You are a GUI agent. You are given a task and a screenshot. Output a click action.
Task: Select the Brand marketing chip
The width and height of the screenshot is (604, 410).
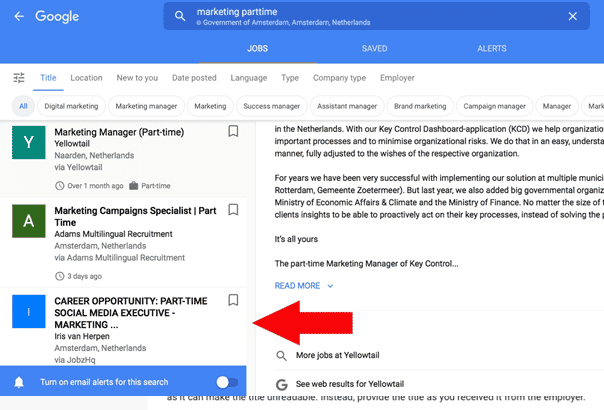coord(420,106)
